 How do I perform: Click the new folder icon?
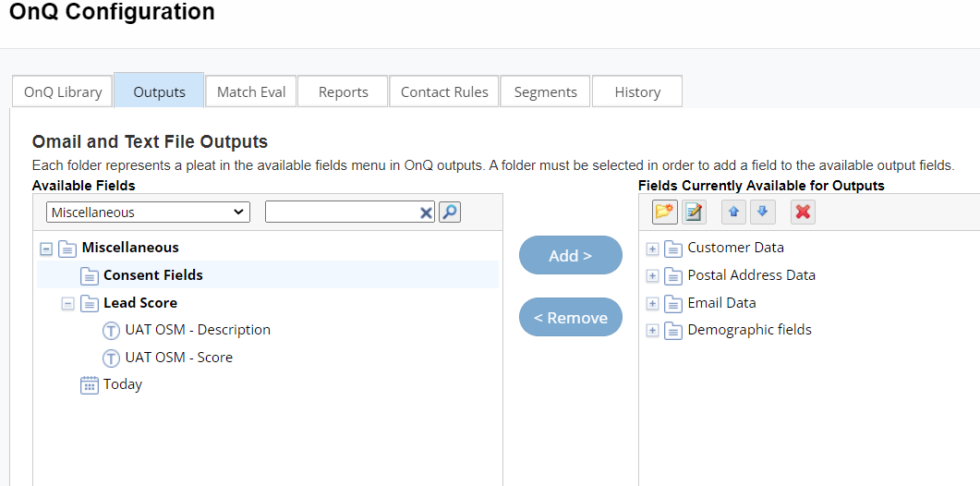pos(664,212)
